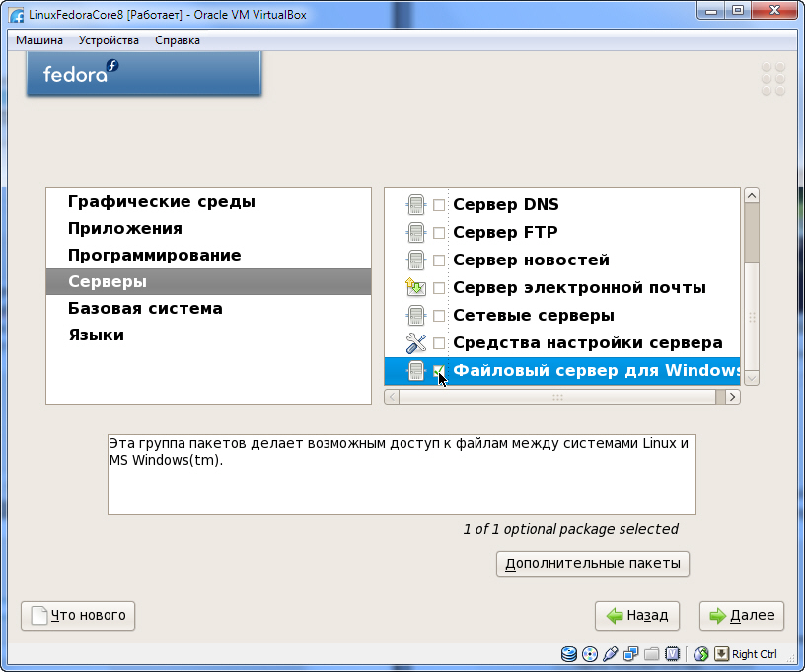Click scroll up arrow of package list

(x=752, y=195)
